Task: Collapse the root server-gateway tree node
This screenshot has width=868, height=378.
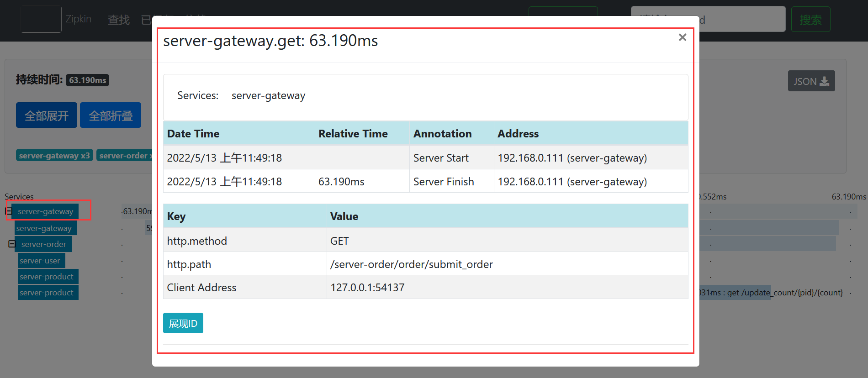Action: pyautogui.click(x=8, y=211)
